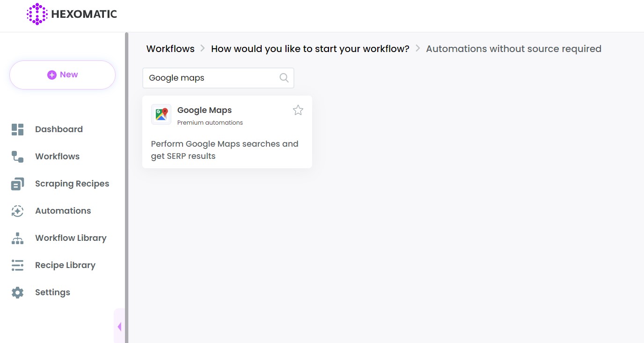The image size is (644, 343).
Task: Open the Workflows breadcrumb link
Action: (170, 48)
